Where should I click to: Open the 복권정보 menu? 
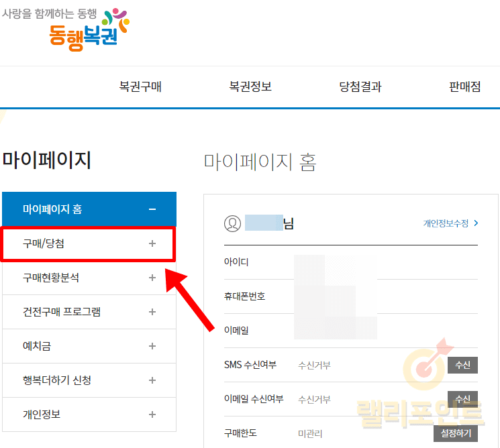click(x=250, y=87)
